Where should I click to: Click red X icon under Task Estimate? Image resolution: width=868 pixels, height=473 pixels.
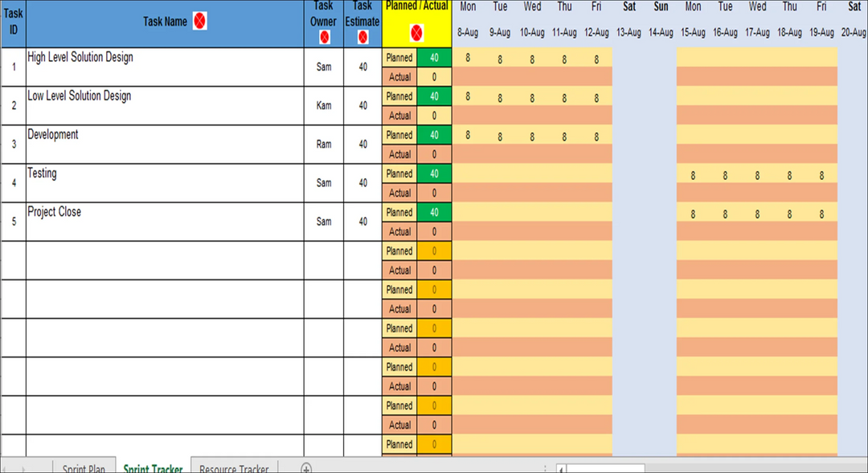tap(362, 37)
